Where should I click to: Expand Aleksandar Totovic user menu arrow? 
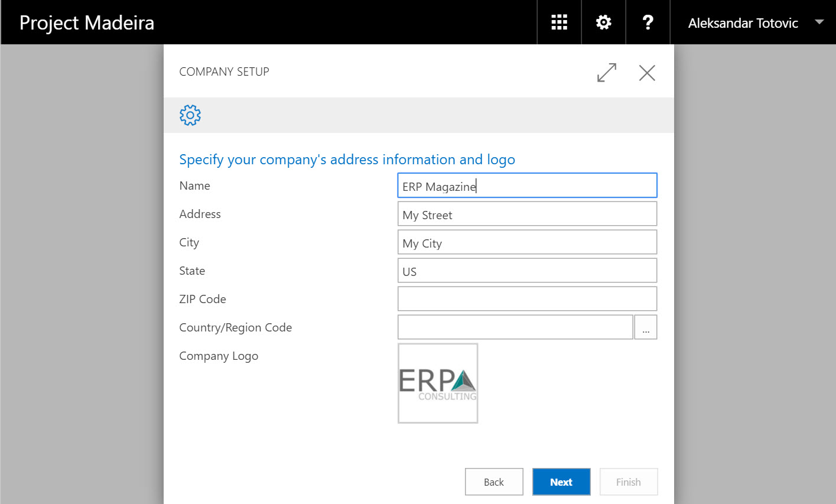pyautogui.click(x=819, y=22)
